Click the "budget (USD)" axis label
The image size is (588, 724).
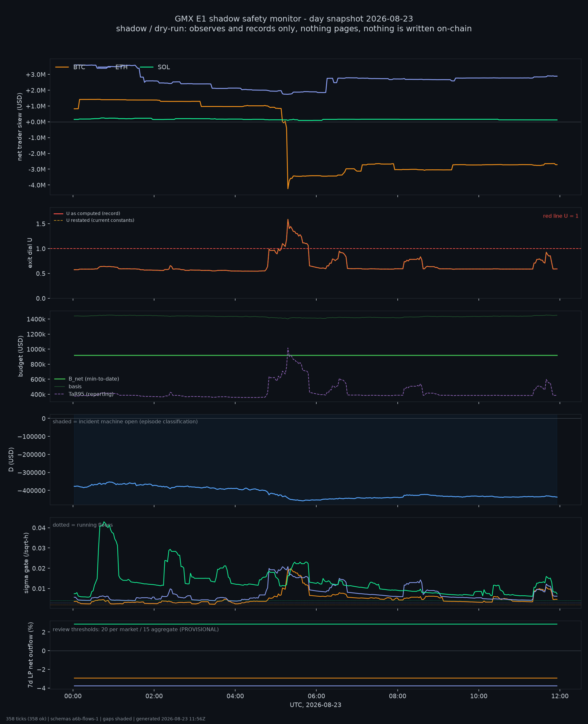(x=21, y=356)
